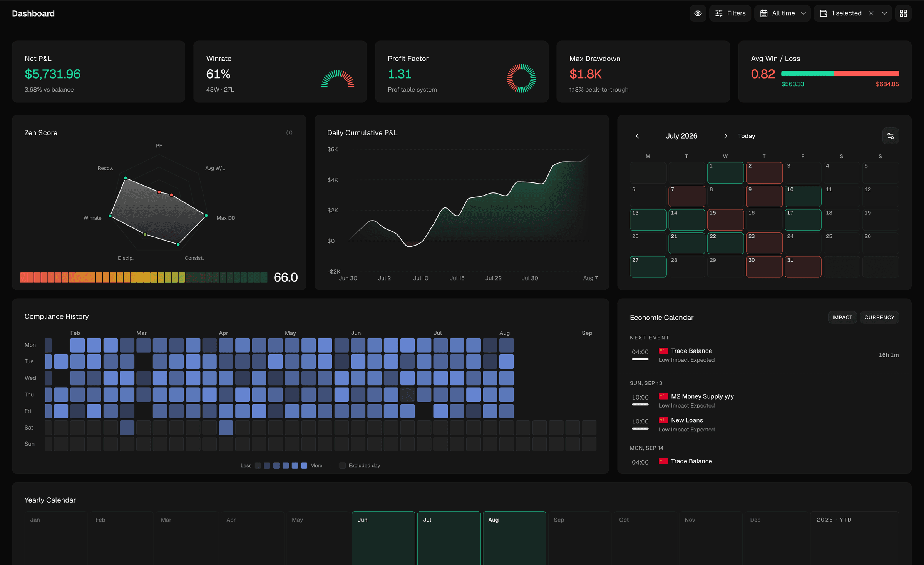
Task: Click the Saturday compliance cell in April
Action: point(226,428)
